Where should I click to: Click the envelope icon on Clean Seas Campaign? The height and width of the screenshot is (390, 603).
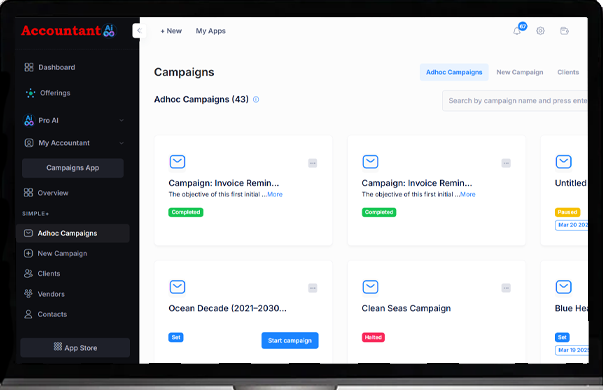click(370, 287)
